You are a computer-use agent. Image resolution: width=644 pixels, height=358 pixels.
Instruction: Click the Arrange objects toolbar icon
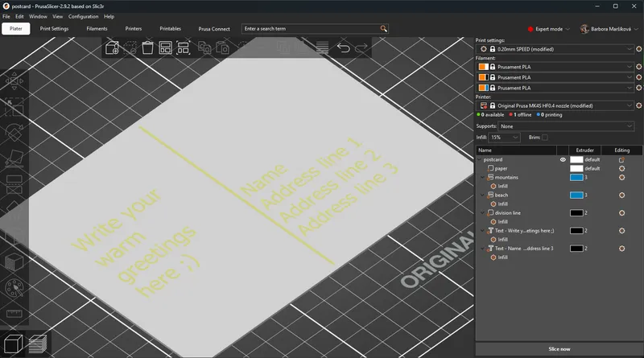tap(165, 48)
